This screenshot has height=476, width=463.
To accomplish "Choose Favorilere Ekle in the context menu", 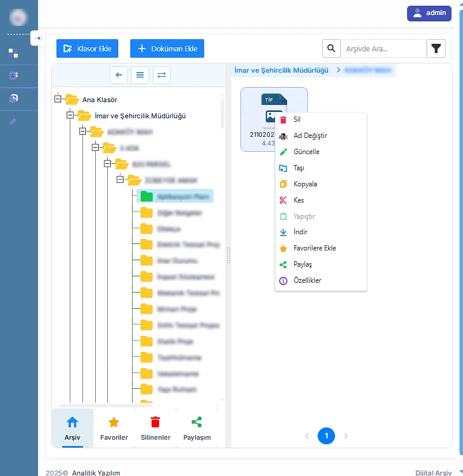I will [321, 248].
